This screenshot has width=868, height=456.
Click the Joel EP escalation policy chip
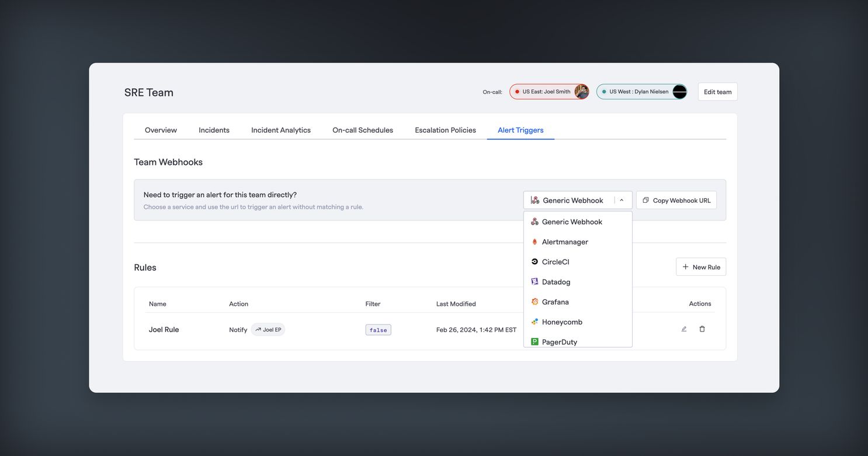tap(268, 330)
